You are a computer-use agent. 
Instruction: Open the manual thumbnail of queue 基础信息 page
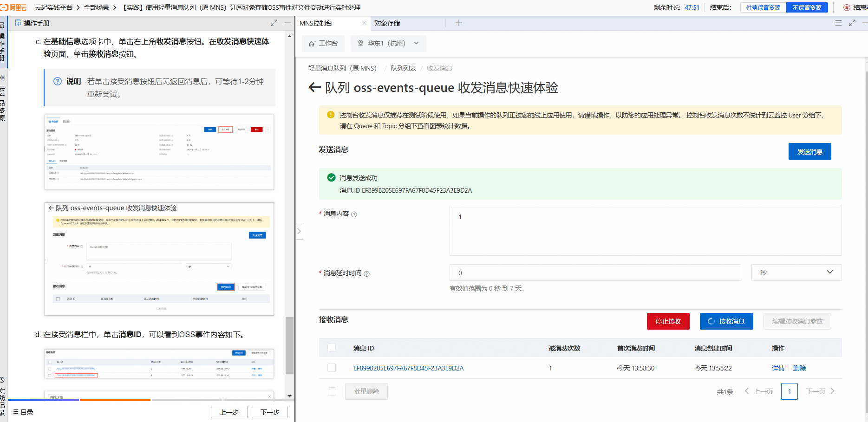coord(159,152)
